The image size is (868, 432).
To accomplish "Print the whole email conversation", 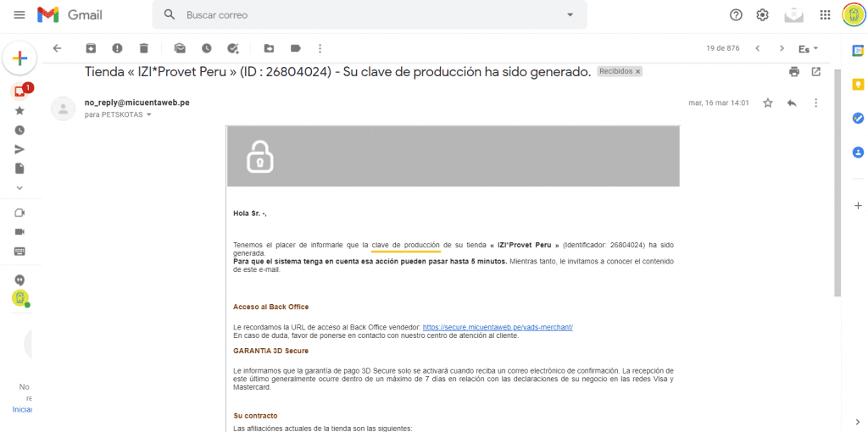I will click(794, 71).
